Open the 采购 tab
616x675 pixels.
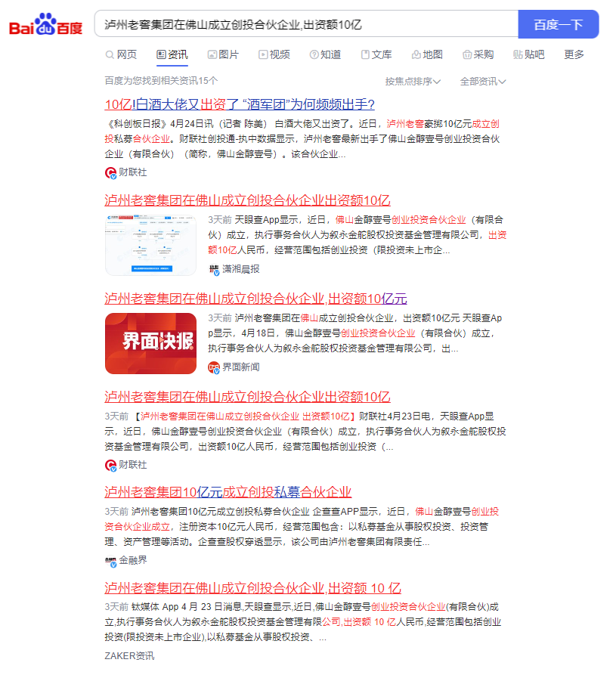[478, 54]
